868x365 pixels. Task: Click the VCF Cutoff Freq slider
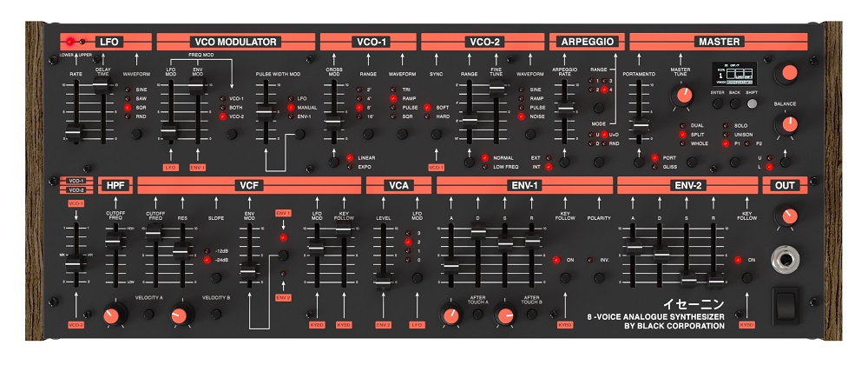pyautogui.click(x=155, y=235)
